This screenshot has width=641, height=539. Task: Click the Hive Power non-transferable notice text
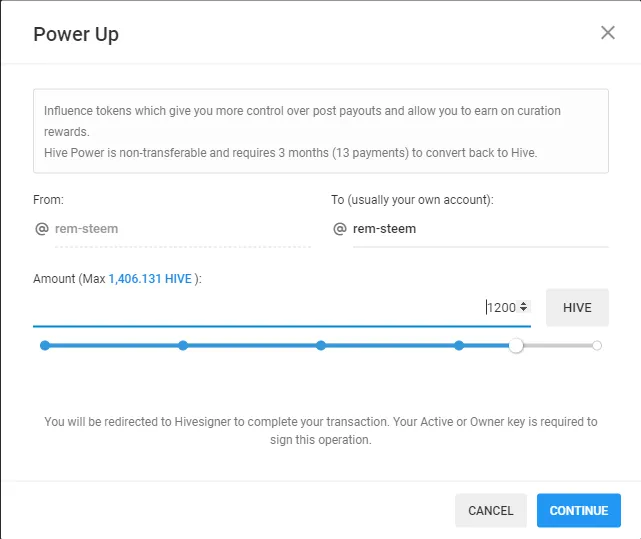click(290, 153)
